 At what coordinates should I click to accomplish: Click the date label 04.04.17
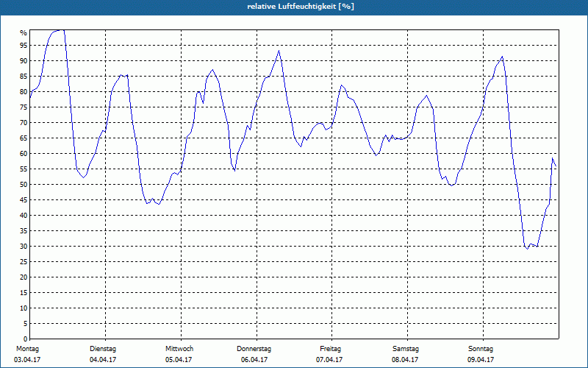pos(103,360)
